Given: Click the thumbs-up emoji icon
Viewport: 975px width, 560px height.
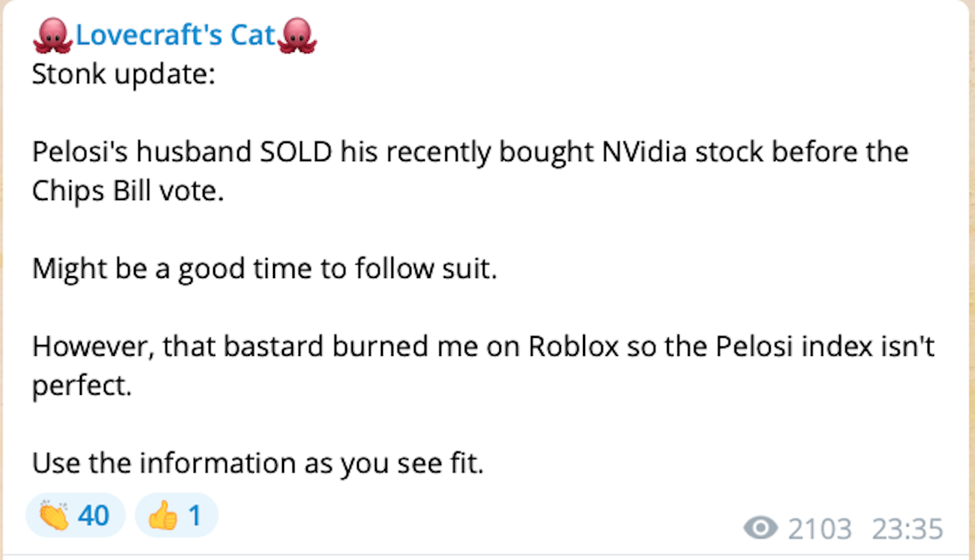Looking at the screenshot, I should pyautogui.click(x=163, y=516).
